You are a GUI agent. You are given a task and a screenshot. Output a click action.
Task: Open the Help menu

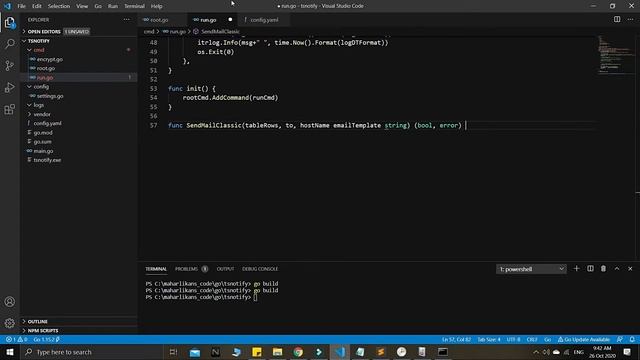(x=156, y=6)
